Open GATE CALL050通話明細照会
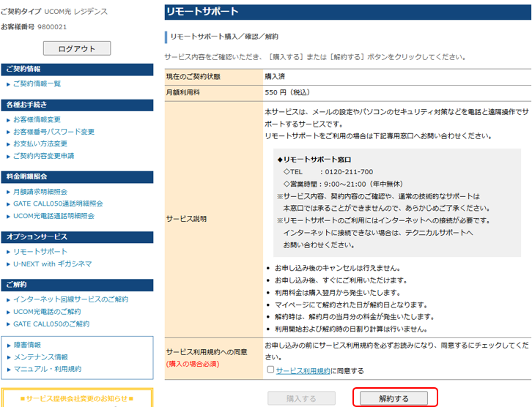This screenshot has height=407, width=532. pyautogui.click(x=58, y=203)
